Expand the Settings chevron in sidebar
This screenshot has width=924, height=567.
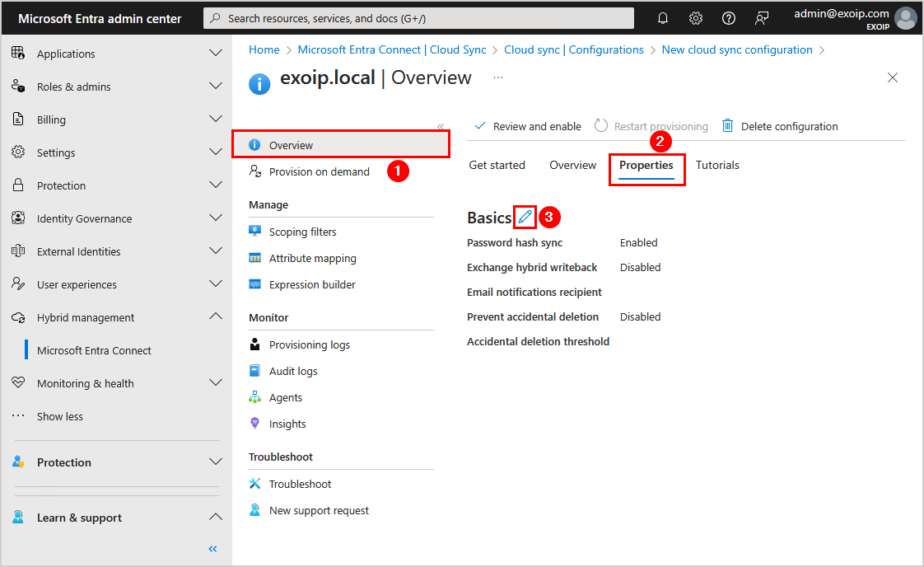[216, 152]
